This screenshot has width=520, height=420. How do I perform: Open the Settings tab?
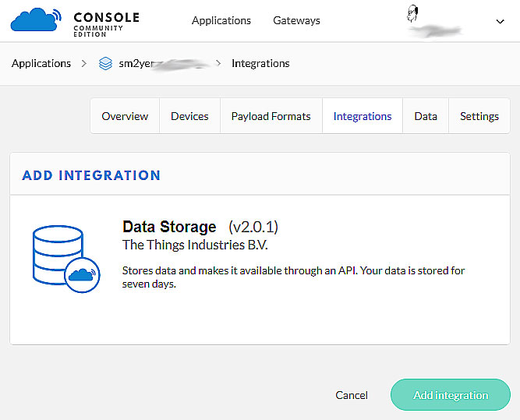pyautogui.click(x=479, y=116)
